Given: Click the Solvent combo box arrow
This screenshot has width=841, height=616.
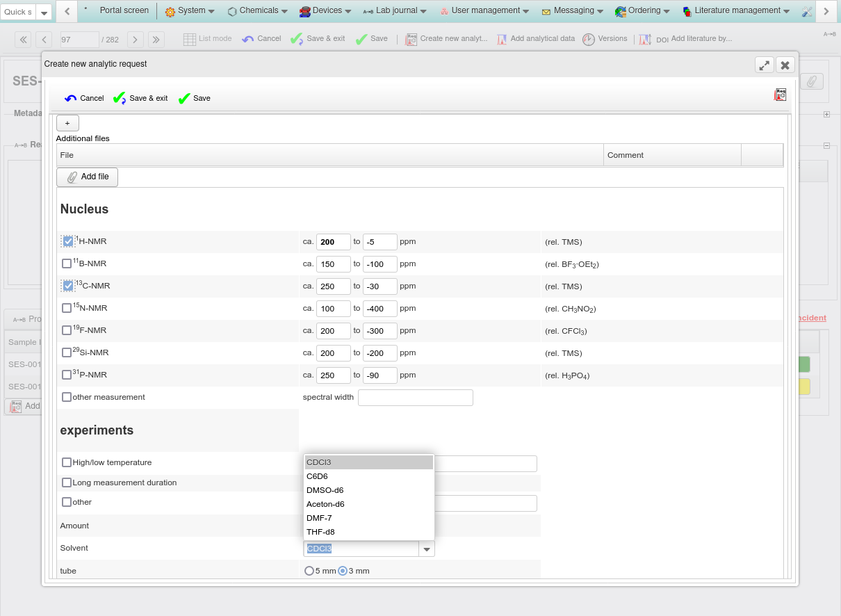Looking at the screenshot, I should click(x=427, y=549).
